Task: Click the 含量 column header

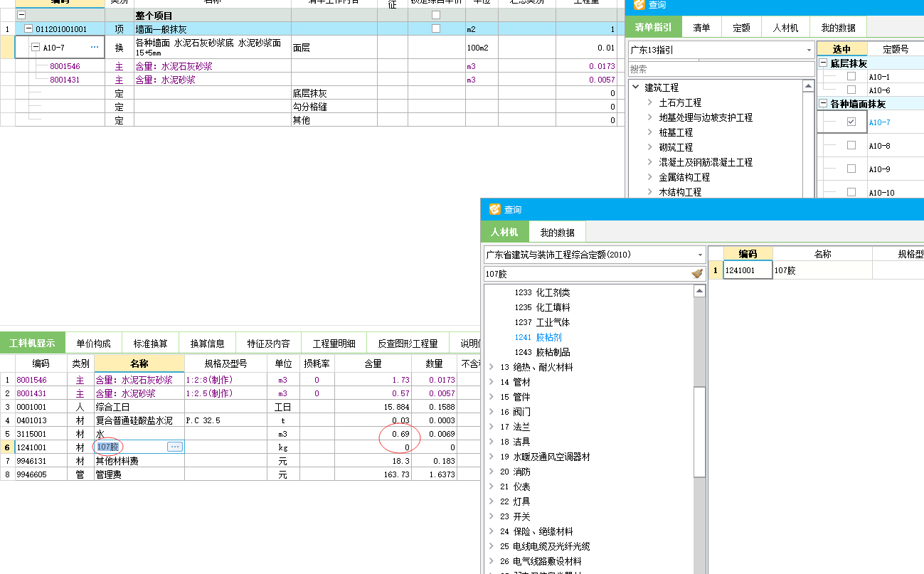Action: [x=374, y=363]
